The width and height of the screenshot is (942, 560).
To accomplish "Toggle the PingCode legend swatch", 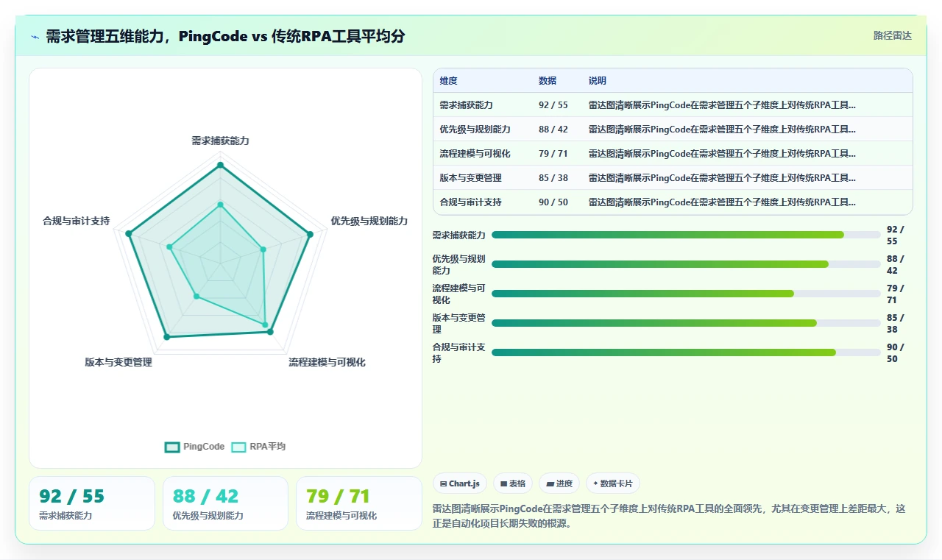I will [172, 447].
